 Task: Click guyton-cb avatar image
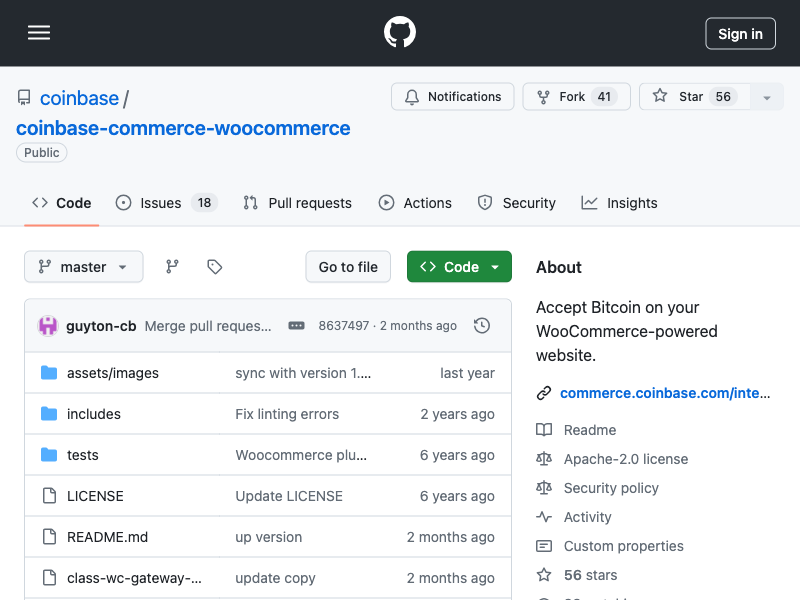pos(48,326)
